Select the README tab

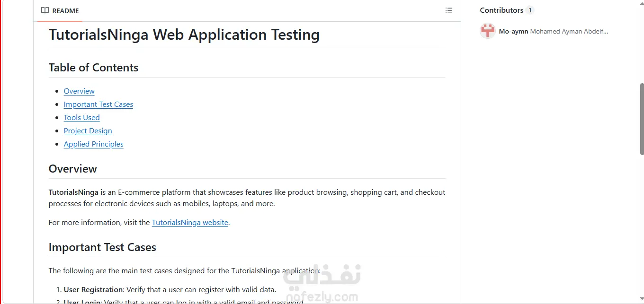coord(60,10)
